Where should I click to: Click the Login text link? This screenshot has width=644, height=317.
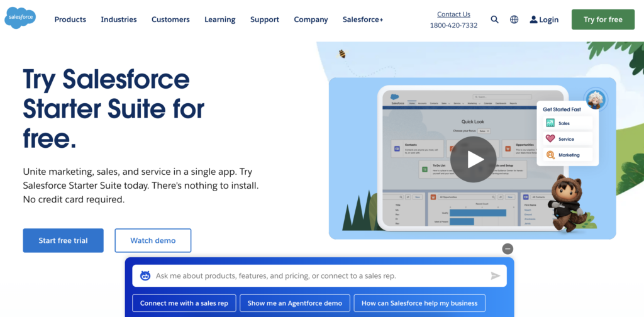point(548,19)
